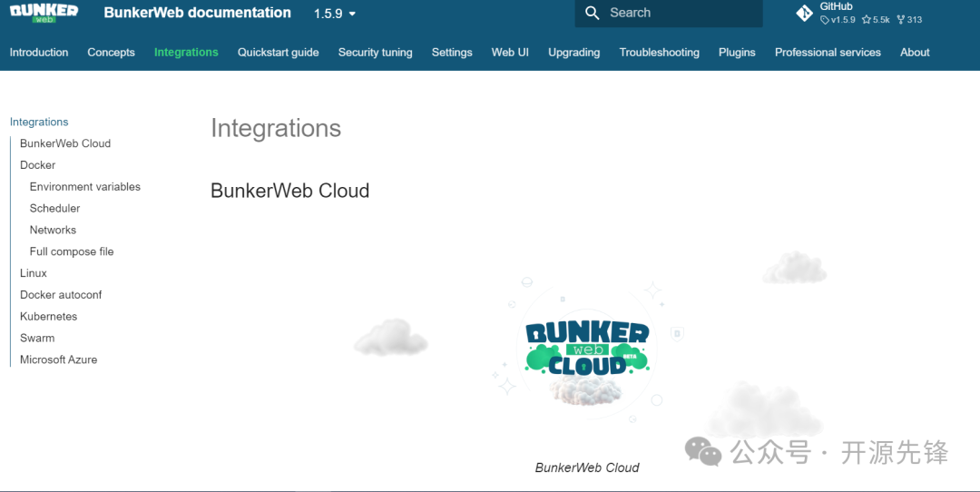The height and width of the screenshot is (492, 980).
Task: Click the Integrations sidebar heading
Action: (x=39, y=122)
